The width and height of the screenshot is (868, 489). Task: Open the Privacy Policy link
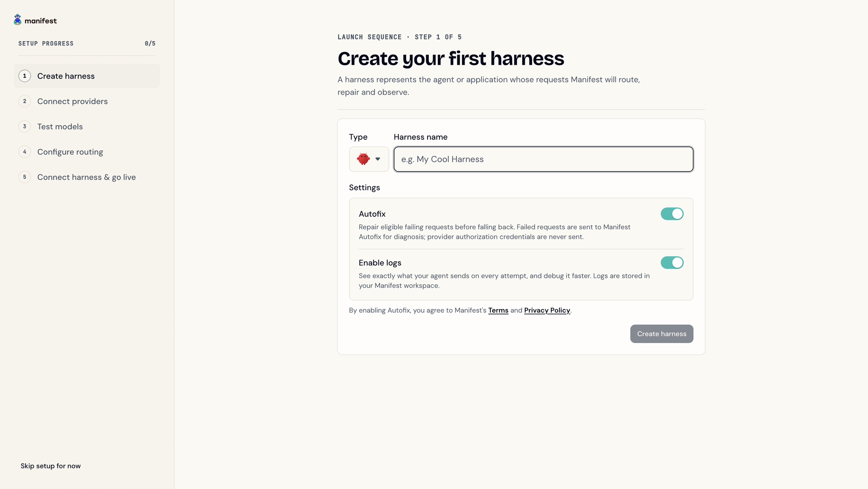click(547, 310)
